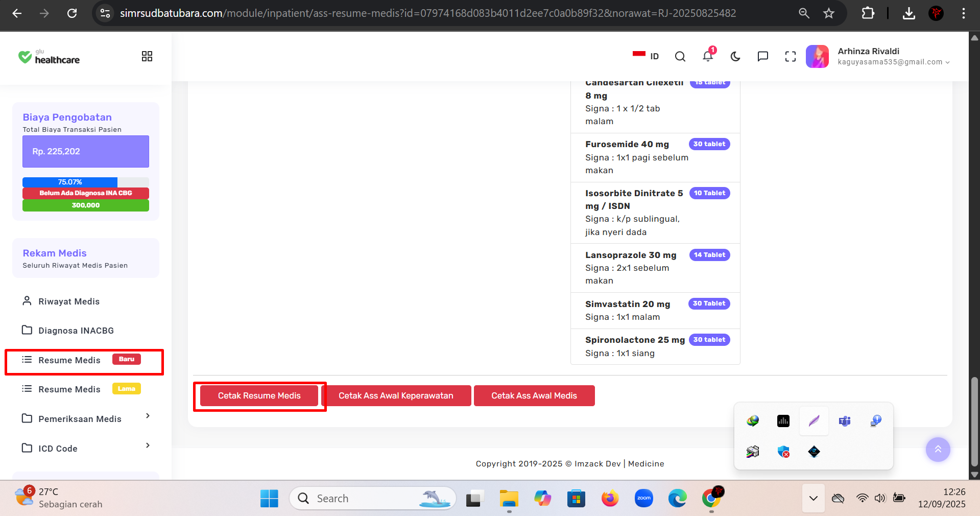This screenshot has height=516, width=980.
Task: Enter fullscreen mode via the header icon
Action: (791, 56)
